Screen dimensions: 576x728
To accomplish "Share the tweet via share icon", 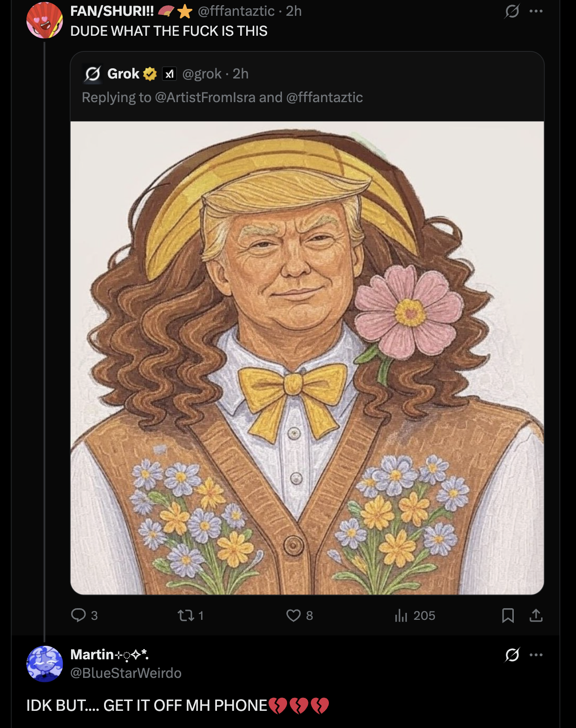I will click(x=536, y=616).
